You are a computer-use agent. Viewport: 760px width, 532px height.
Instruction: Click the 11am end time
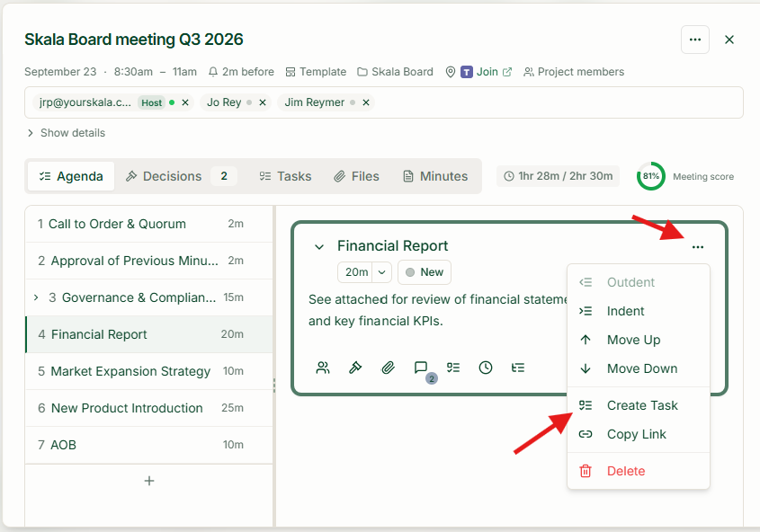184,72
